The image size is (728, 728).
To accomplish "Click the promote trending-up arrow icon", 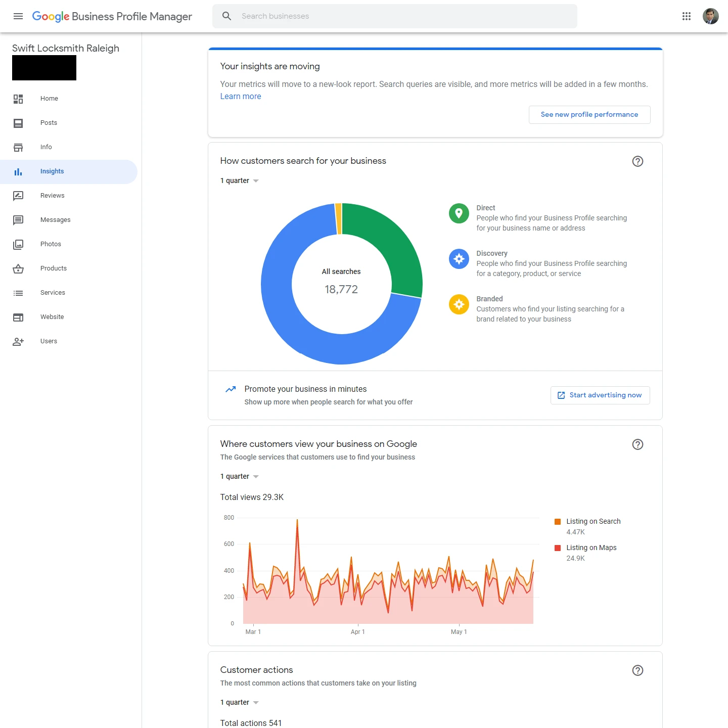I will click(231, 389).
